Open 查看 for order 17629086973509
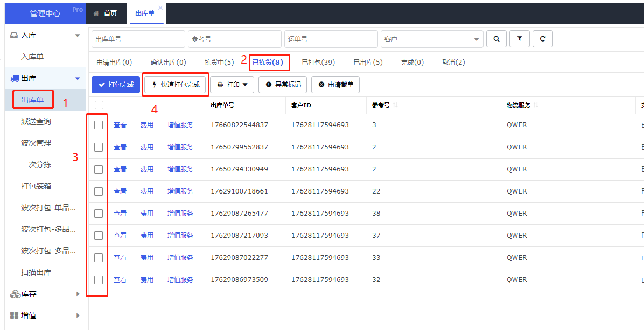 click(x=120, y=280)
